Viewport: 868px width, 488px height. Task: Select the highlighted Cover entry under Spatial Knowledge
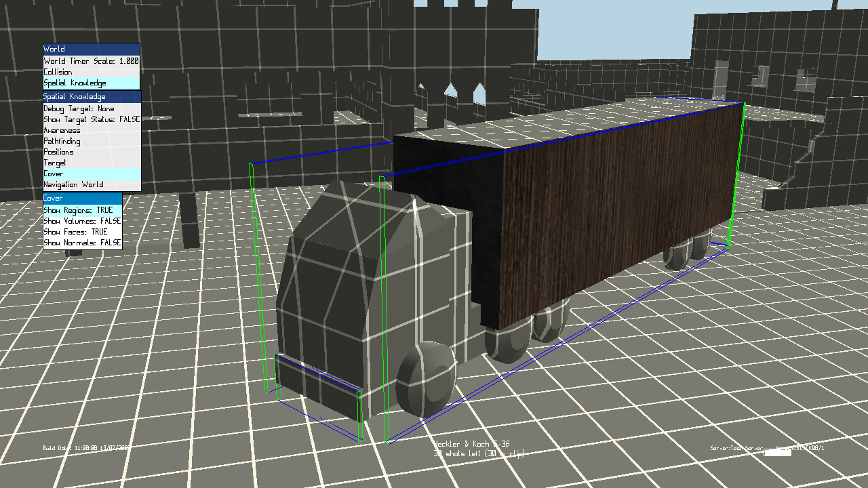(92, 174)
